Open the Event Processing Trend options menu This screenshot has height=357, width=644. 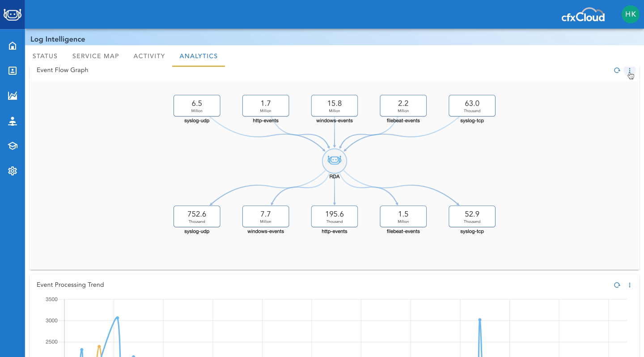pyautogui.click(x=630, y=285)
